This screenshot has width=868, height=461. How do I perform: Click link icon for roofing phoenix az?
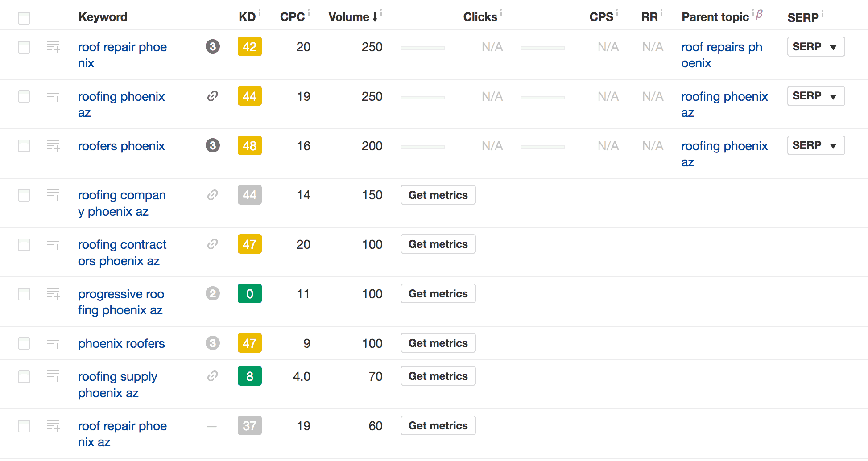point(213,96)
